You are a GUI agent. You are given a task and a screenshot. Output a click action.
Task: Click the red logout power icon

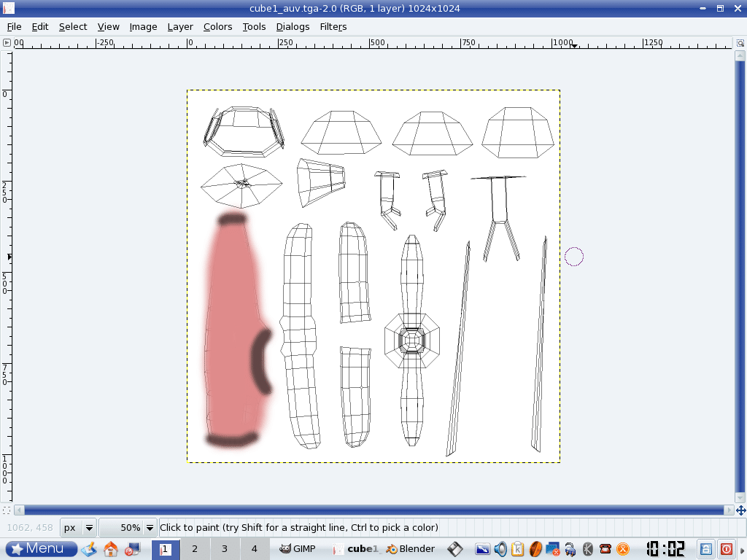pos(727,548)
